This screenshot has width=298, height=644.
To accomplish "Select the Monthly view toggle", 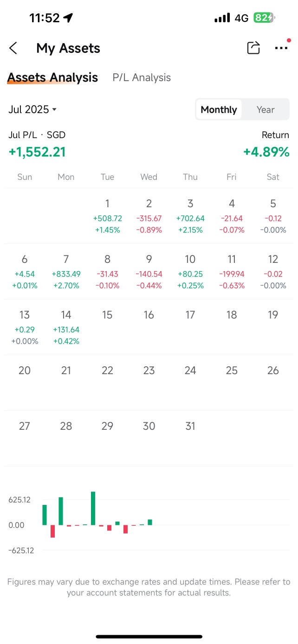I will (x=219, y=109).
